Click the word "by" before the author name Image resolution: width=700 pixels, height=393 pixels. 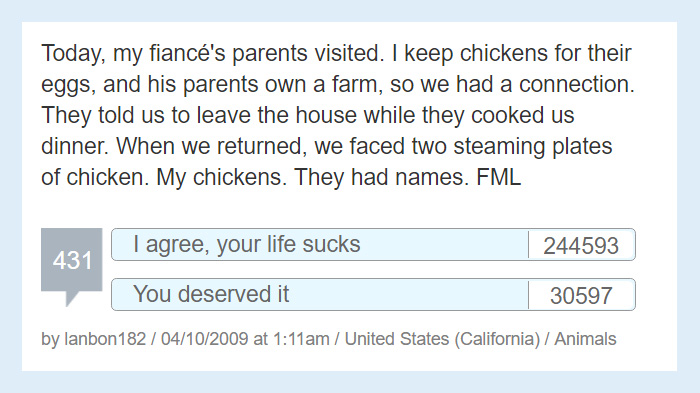click(x=50, y=339)
